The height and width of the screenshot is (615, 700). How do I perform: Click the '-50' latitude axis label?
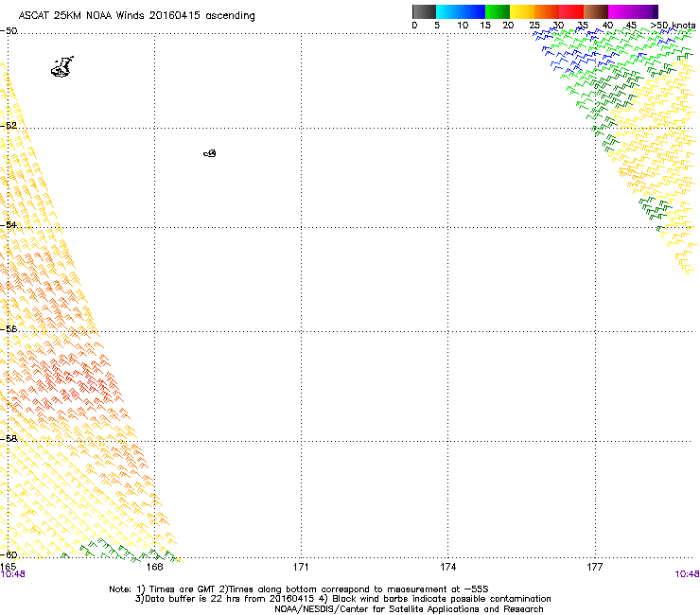coord(9,31)
